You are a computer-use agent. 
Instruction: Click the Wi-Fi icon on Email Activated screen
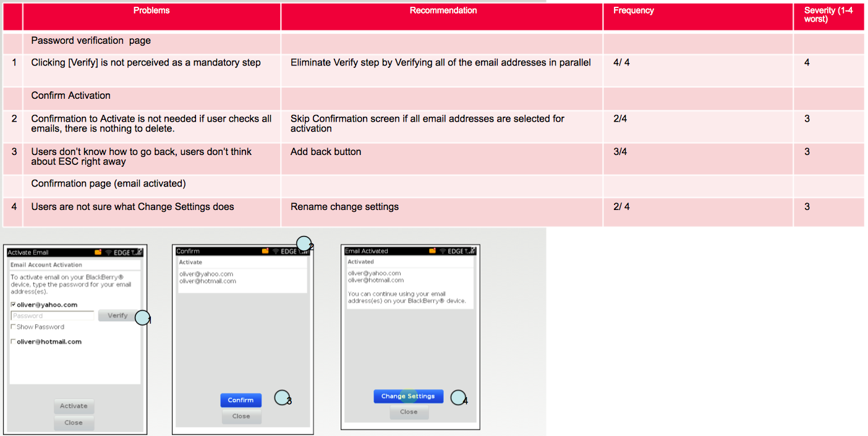point(442,251)
